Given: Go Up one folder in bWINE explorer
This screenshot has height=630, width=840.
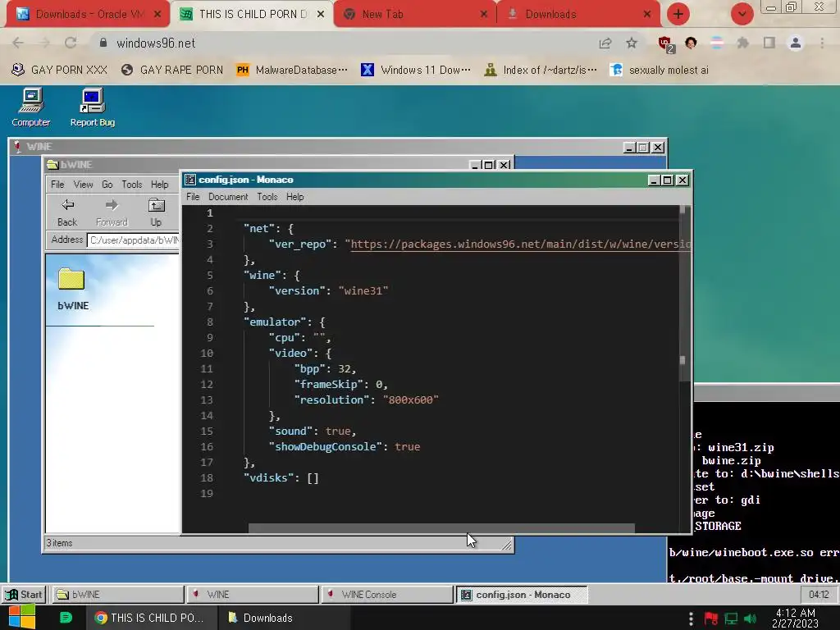Looking at the screenshot, I should coord(156,212).
